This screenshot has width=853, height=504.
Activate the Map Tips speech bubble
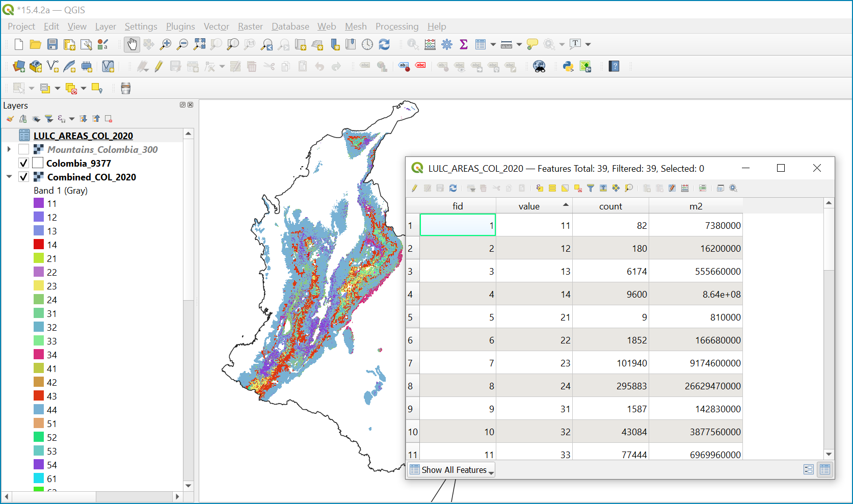coord(532,44)
